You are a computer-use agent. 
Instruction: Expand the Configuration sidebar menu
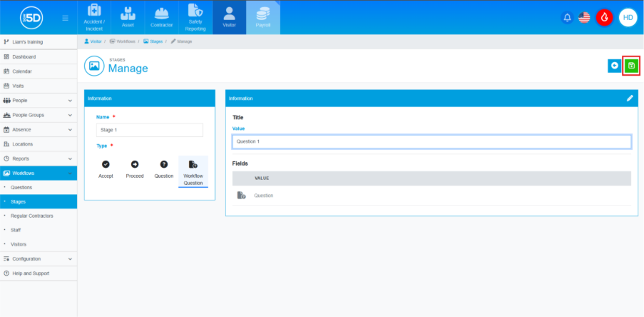point(39,258)
